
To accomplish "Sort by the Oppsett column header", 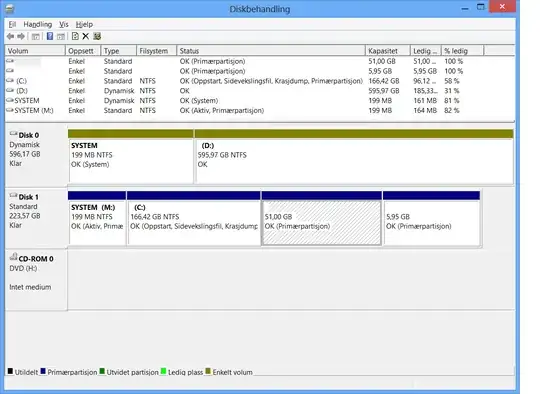I will pos(83,51).
